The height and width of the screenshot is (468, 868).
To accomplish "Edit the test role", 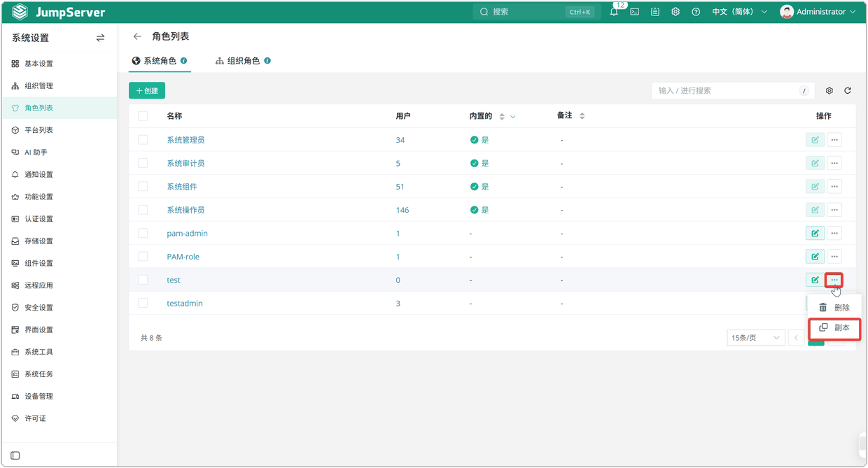I will [815, 280].
